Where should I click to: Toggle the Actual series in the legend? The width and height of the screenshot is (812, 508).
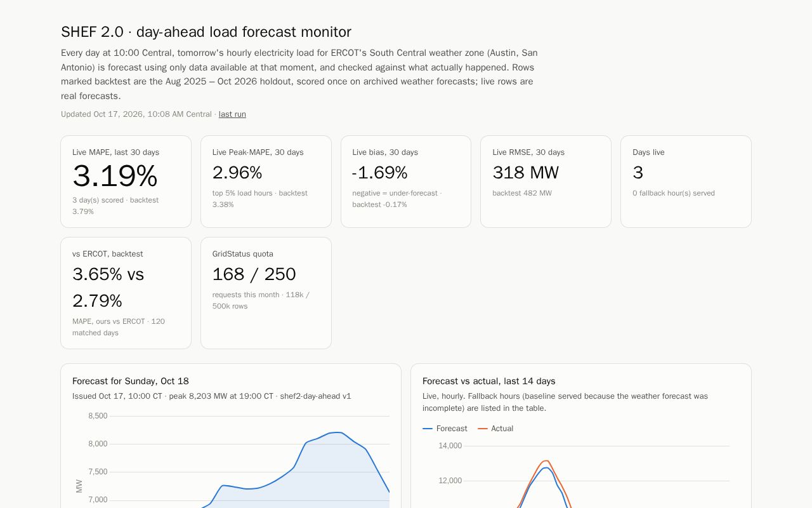coord(495,429)
